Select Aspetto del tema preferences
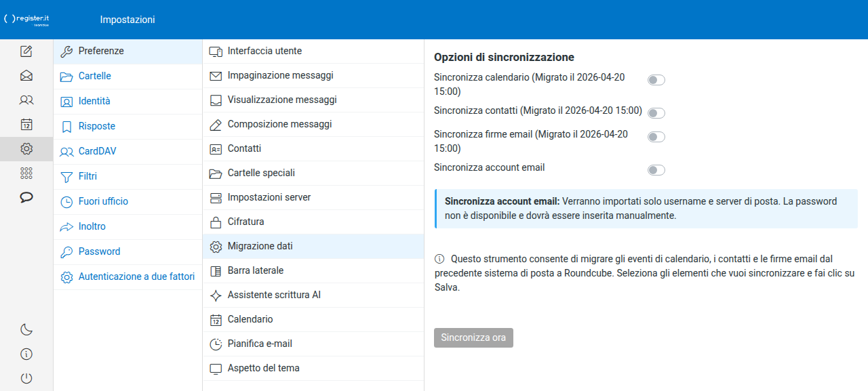Viewport: 868px width, 391px height. [x=313, y=368]
